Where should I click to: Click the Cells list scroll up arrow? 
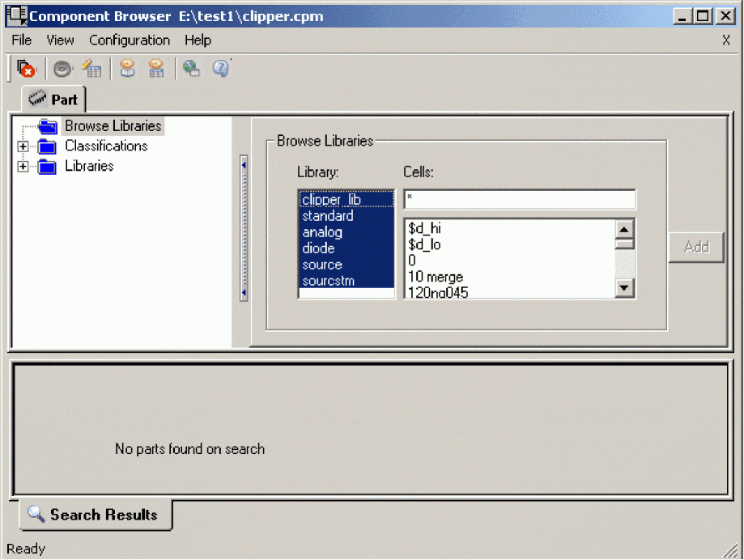click(x=624, y=230)
